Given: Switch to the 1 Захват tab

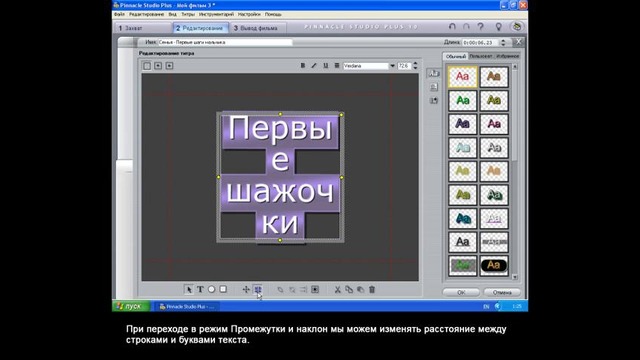Looking at the screenshot, I should pos(142,28).
